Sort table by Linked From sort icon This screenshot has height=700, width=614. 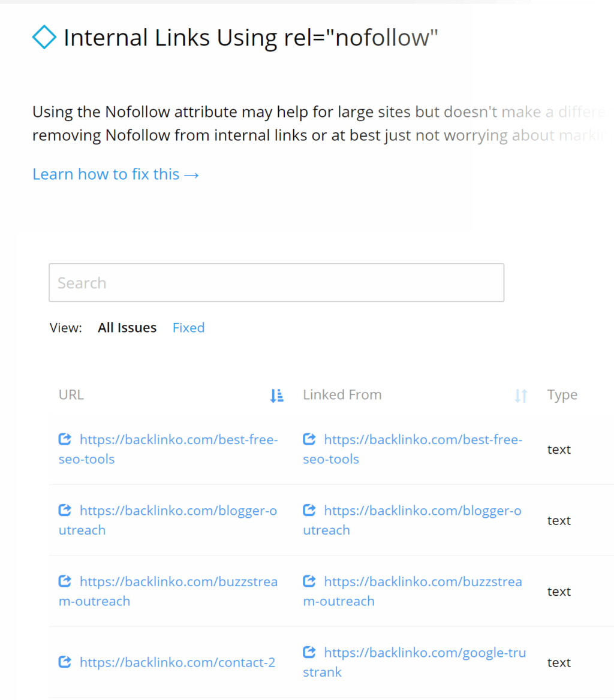520,396
